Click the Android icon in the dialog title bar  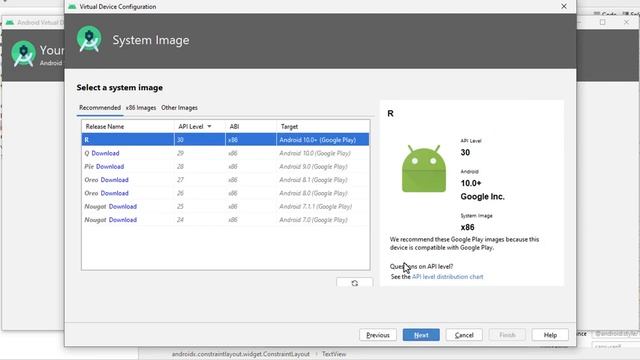[72, 7]
